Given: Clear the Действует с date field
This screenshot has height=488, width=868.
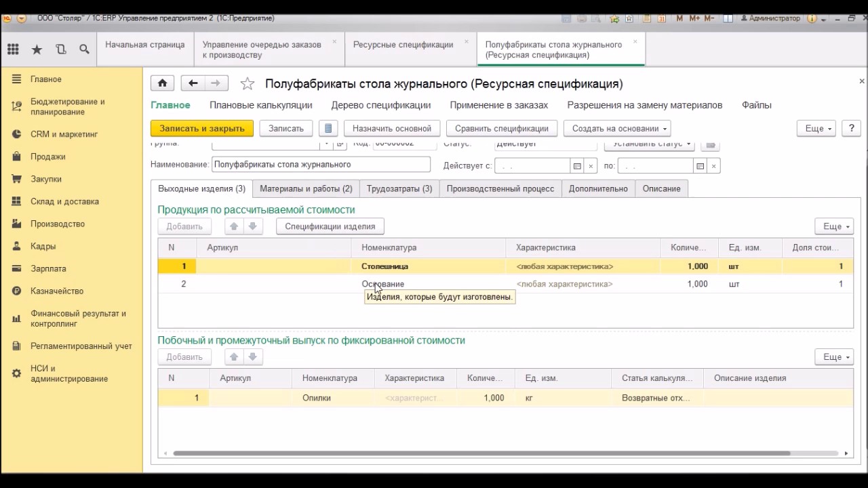Looking at the screenshot, I should [591, 165].
